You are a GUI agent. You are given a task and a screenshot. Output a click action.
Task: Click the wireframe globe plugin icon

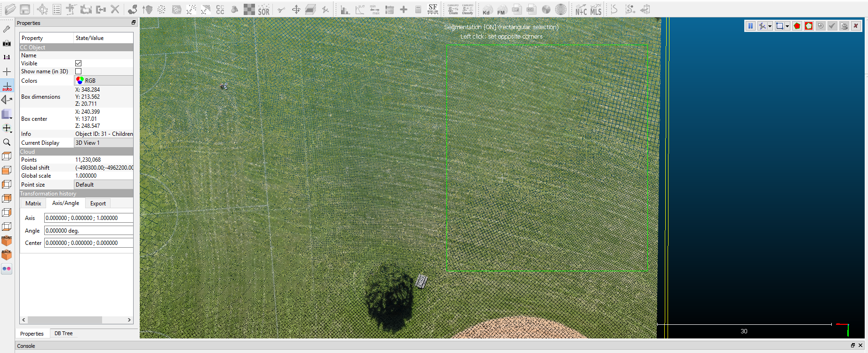(561, 9)
